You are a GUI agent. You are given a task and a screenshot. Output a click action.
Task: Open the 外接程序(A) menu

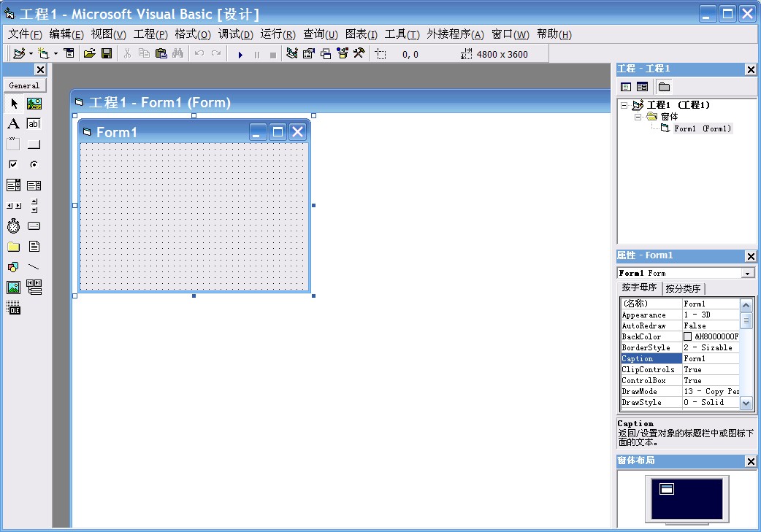[455, 34]
